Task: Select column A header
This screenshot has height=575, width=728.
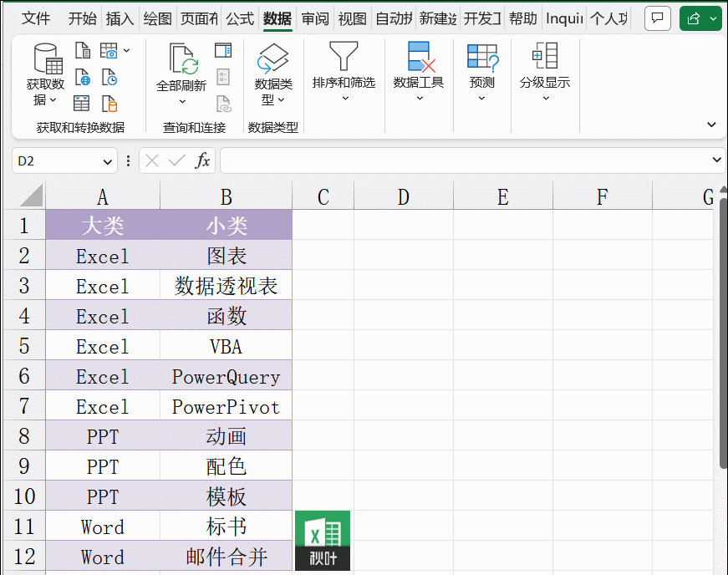Action: pyautogui.click(x=103, y=196)
